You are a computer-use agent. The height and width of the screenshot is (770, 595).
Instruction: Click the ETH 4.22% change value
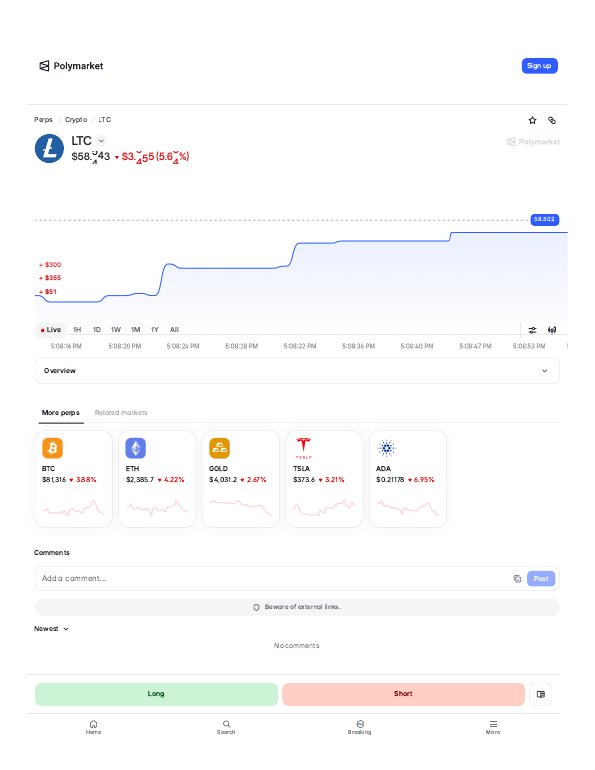[x=174, y=480]
